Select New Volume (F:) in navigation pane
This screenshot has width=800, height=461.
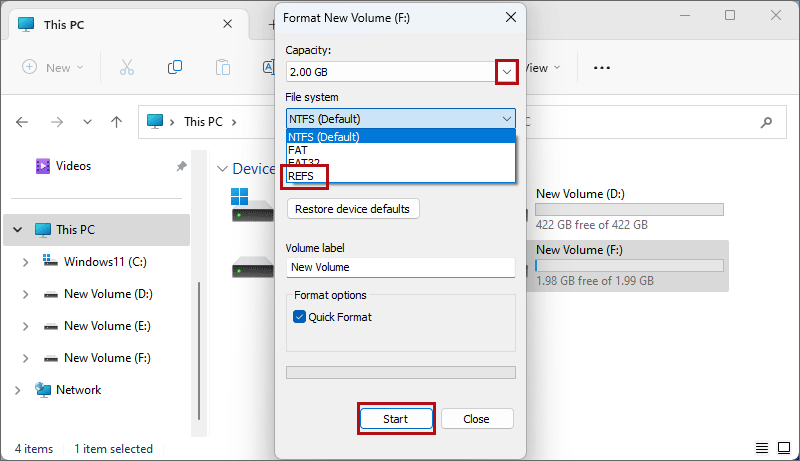tap(107, 358)
